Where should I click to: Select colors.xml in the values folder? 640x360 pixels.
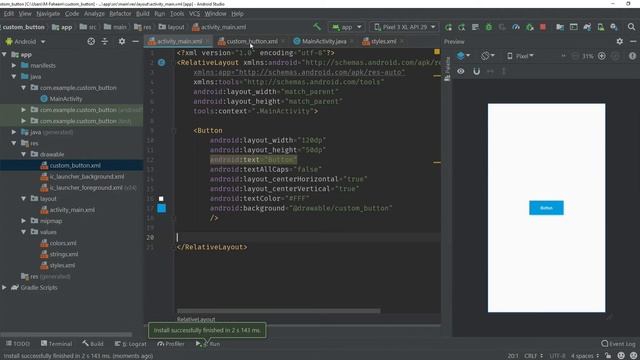(63, 243)
